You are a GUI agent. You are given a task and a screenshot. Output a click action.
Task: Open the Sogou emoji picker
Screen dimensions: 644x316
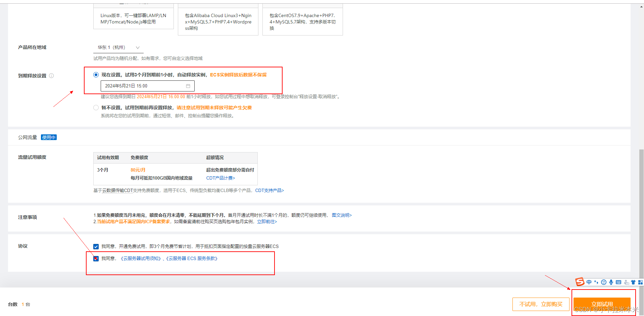pyautogui.click(x=604, y=282)
